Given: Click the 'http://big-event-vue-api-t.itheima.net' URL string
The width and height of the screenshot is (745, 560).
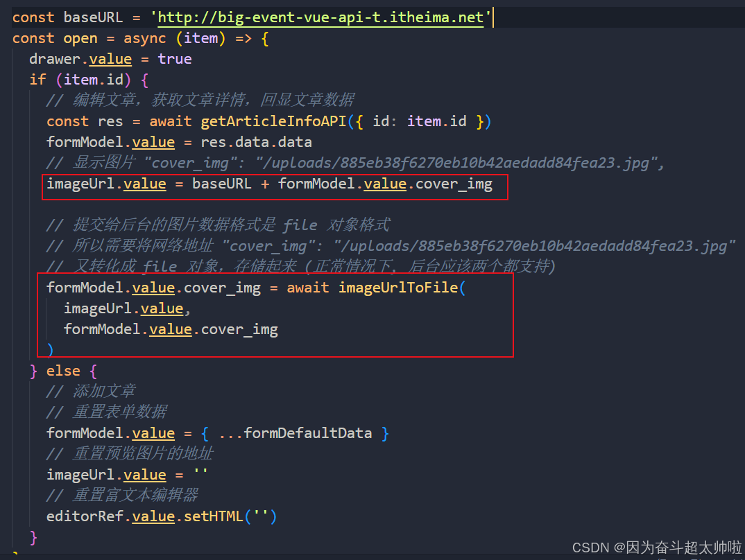Looking at the screenshot, I should pos(320,17).
